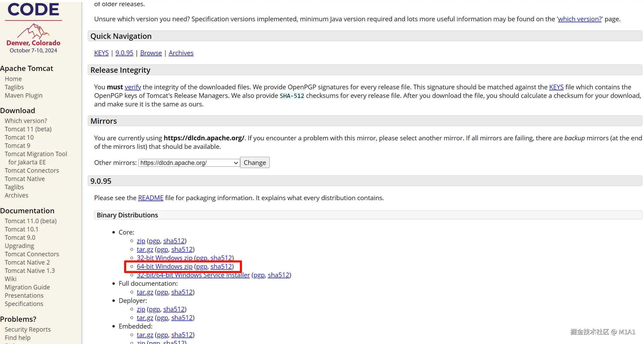Open Core tar.gz sha512 checksum
This screenshot has width=644, height=344.
click(x=182, y=249)
